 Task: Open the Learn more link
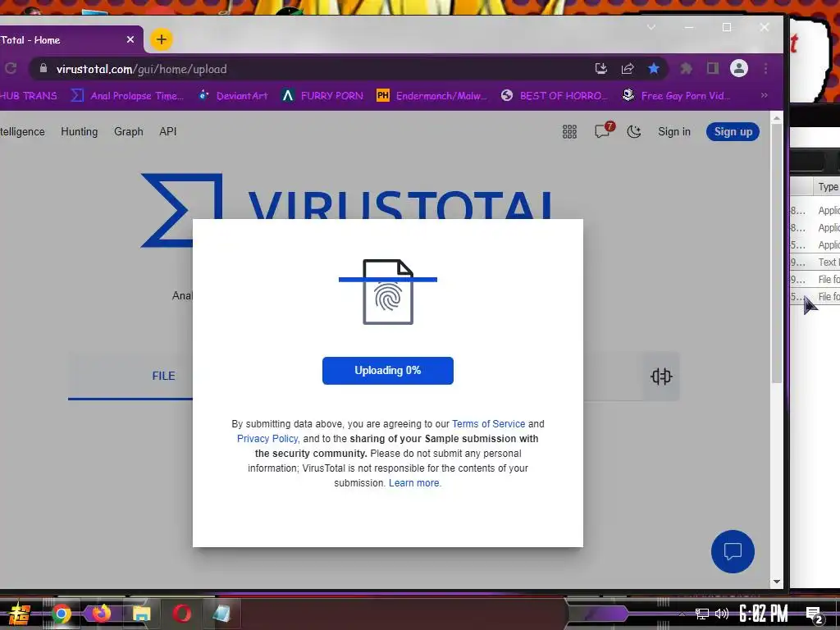point(414,483)
